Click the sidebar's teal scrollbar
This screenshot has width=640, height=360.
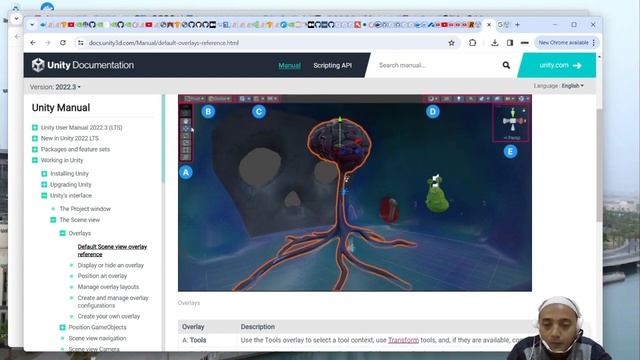coord(163,139)
